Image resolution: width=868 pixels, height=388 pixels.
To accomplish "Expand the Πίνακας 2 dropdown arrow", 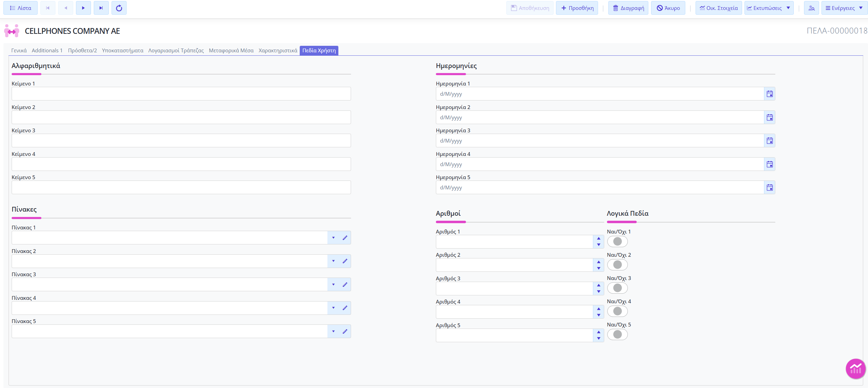I will 333,261.
